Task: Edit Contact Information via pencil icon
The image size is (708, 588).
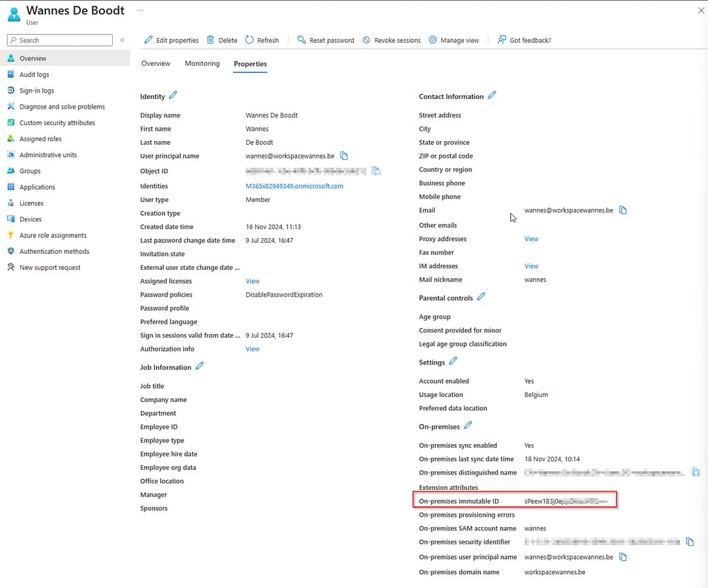Action: tap(492, 95)
